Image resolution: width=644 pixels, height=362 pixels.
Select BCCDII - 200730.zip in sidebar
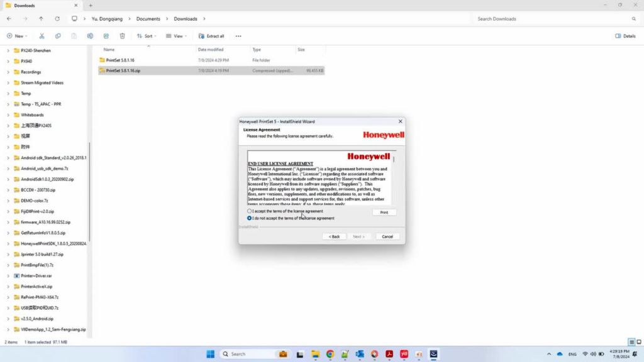38,190
